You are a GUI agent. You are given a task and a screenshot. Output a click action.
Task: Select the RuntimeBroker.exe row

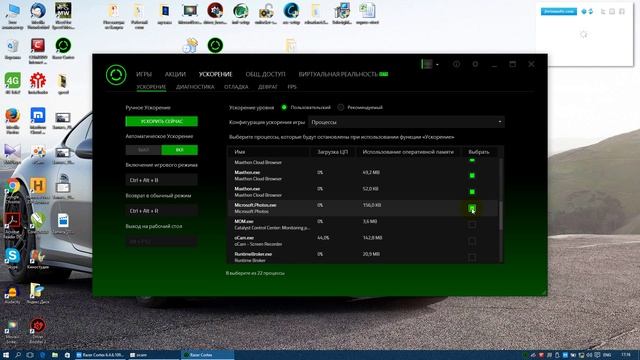[x=363, y=256]
